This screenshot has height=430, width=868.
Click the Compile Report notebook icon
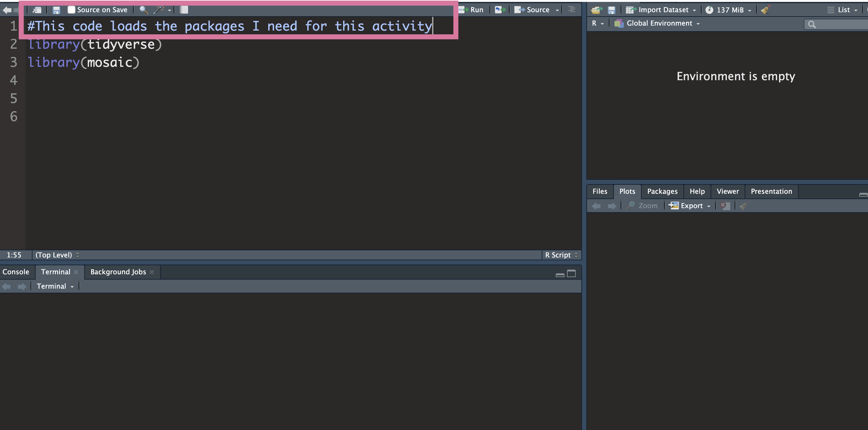click(184, 10)
